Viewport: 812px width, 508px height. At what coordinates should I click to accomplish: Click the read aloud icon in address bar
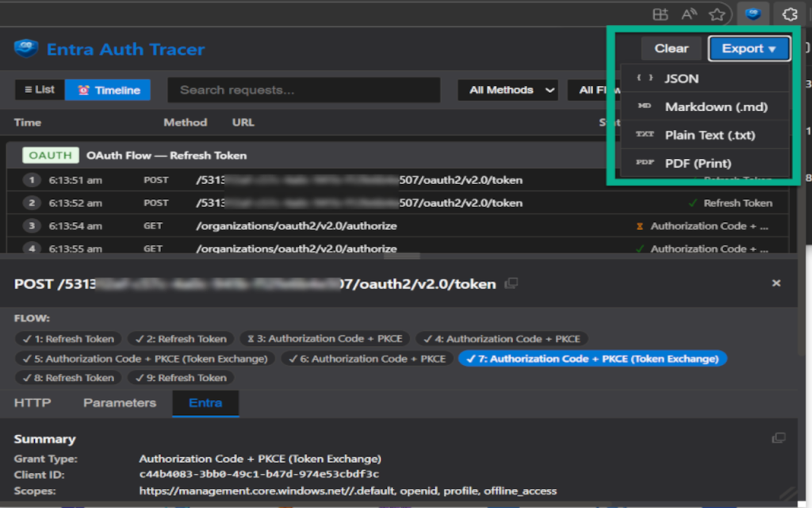coord(688,14)
